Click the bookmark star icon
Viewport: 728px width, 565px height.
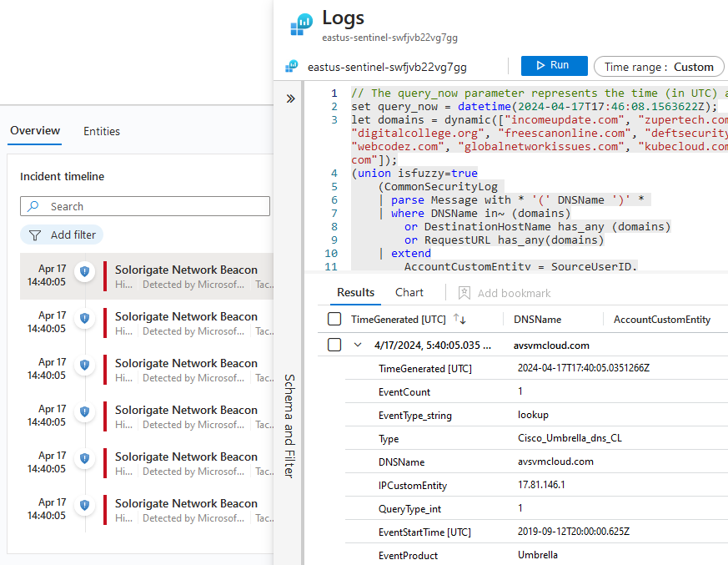(464, 293)
